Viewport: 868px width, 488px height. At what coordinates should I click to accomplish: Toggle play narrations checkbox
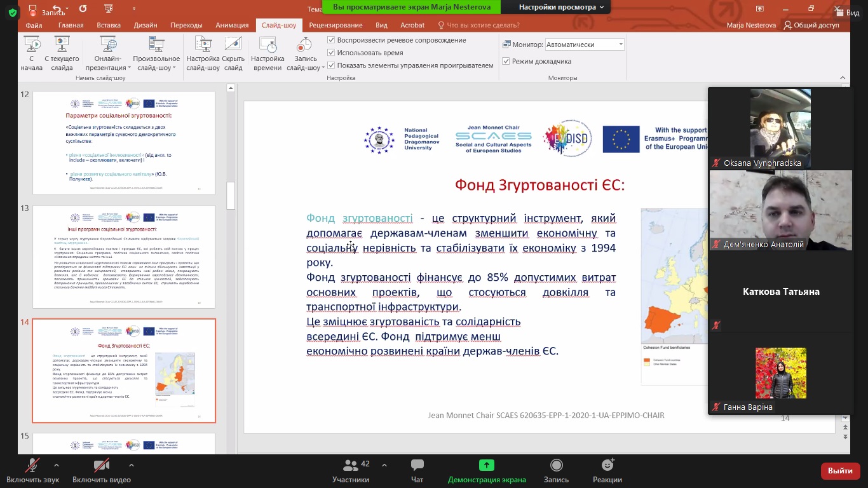331,40
